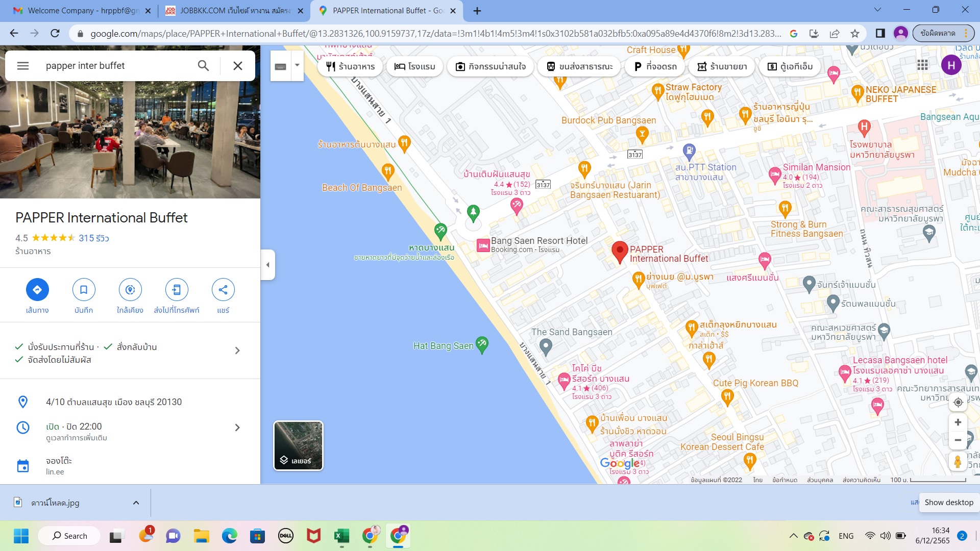Open the Windows Start menu

[x=21, y=536]
